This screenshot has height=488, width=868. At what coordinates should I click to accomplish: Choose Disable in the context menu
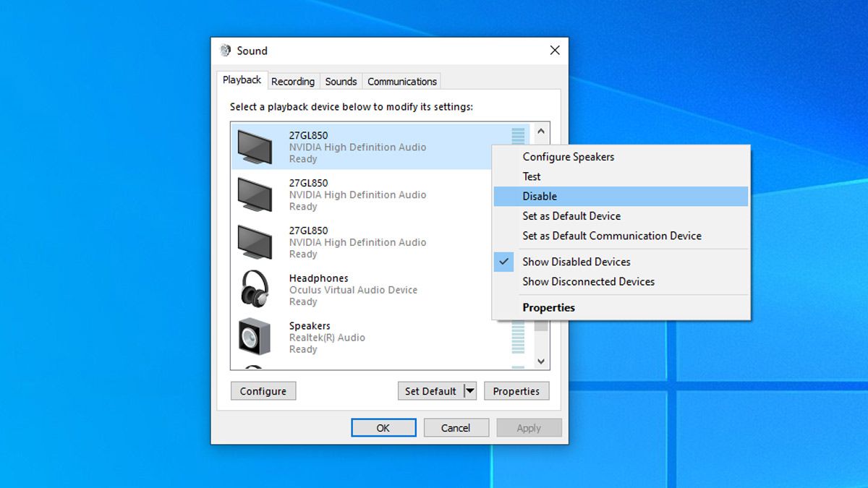pyautogui.click(x=621, y=196)
